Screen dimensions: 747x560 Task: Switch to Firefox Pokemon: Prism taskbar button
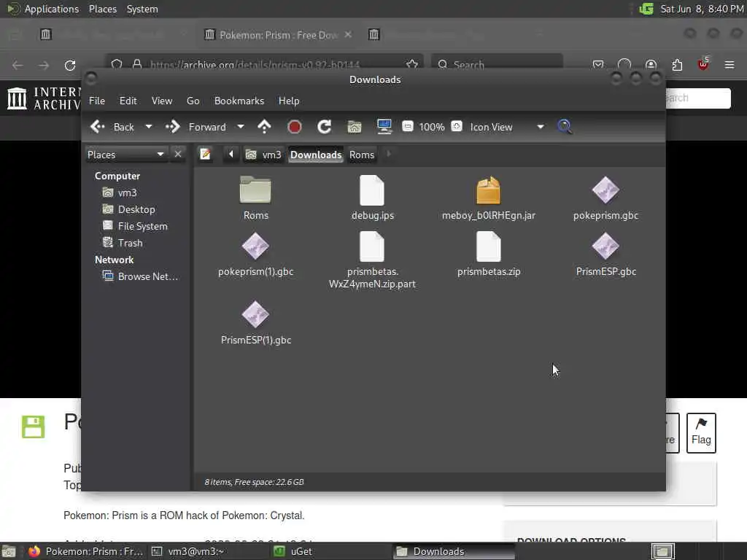point(86,551)
